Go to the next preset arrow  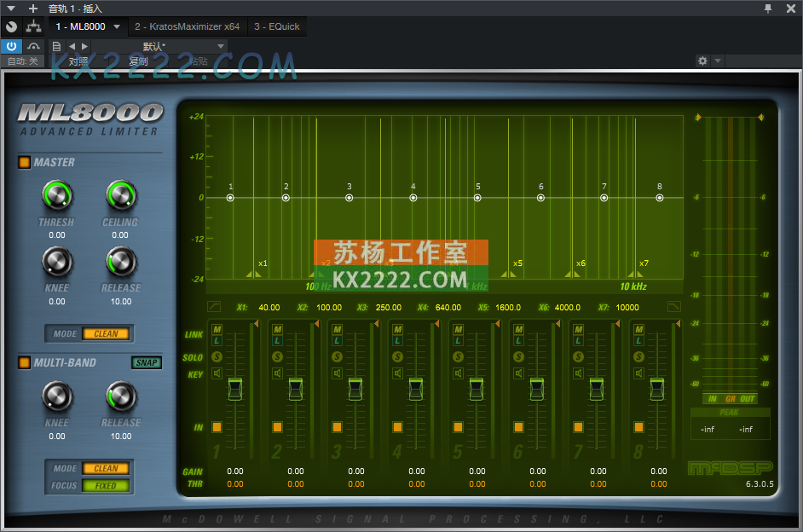pyautogui.click(x=84, y=47)
